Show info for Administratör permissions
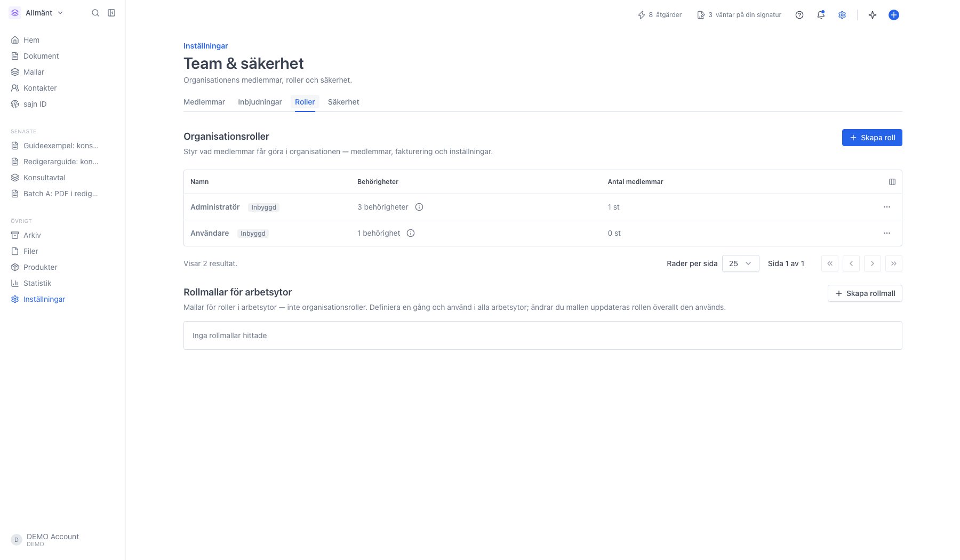This screenshot has height=560, width=960. point(419,207)
